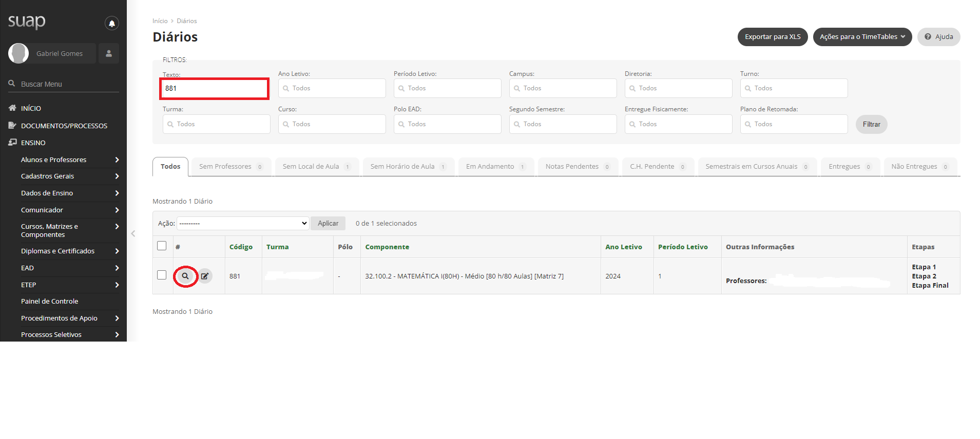Click the suap logo
This screenshot has width=980, height=439.
click(27, 22)
